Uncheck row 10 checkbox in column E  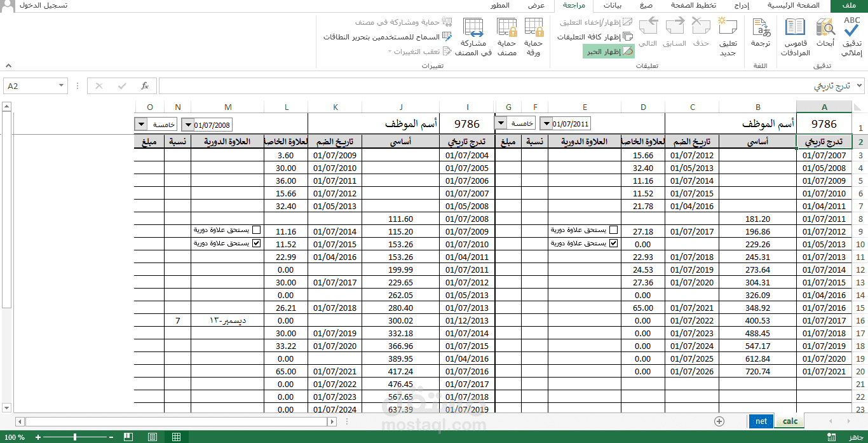(613, 243)
